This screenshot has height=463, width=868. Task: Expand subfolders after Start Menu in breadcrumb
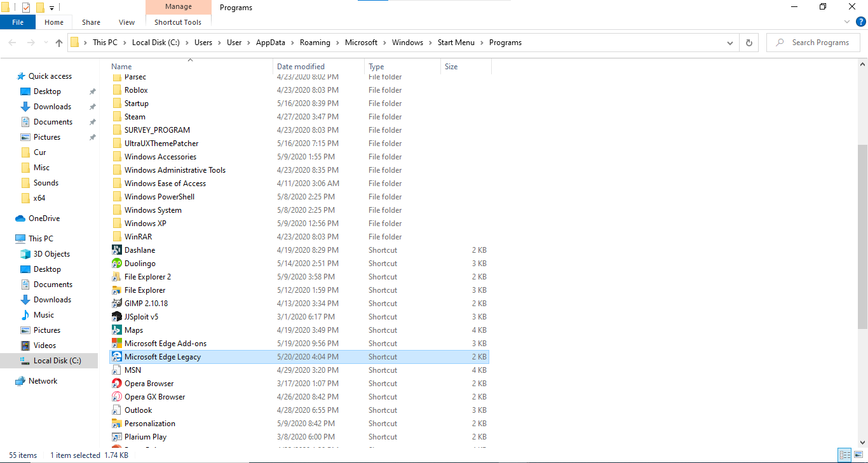(482, 43)
